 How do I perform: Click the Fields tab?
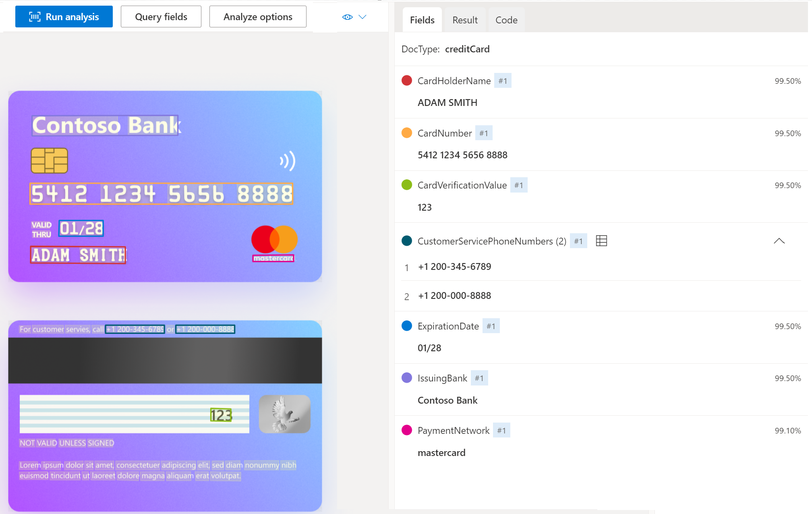click(422, 20)
